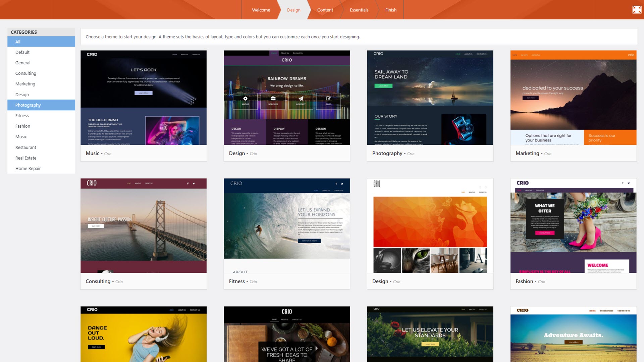The image size is (644, 362).
Task: Jump to the Finish step tab
Action: coord(391,10)
